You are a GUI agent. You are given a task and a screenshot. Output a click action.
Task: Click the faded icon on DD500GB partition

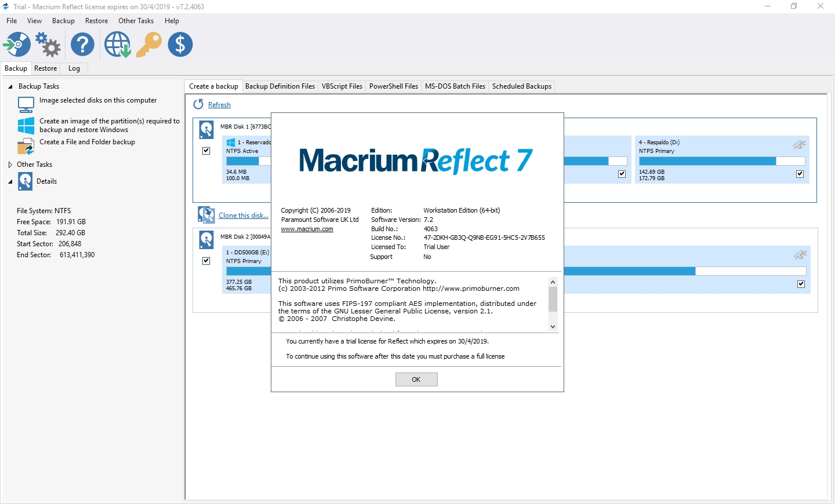tap(800, 254)
